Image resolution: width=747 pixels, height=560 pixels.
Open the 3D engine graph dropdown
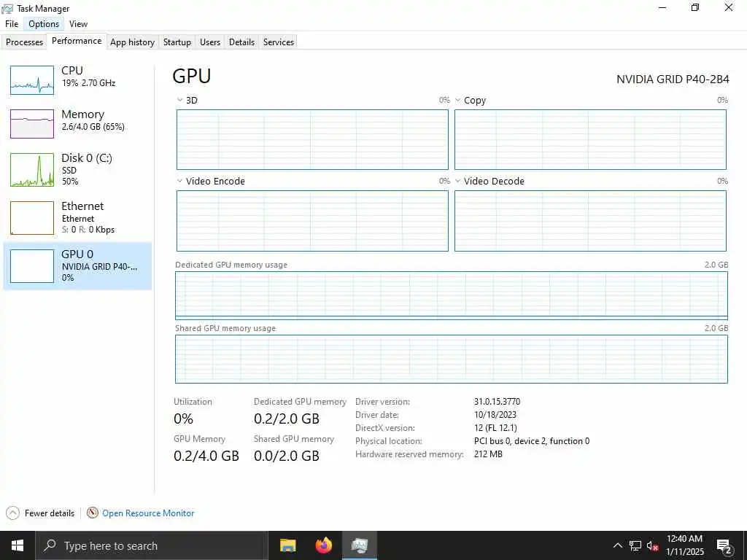[179, 100]
